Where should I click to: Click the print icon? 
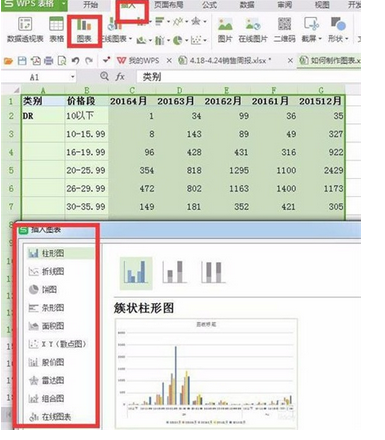point(49,61)
